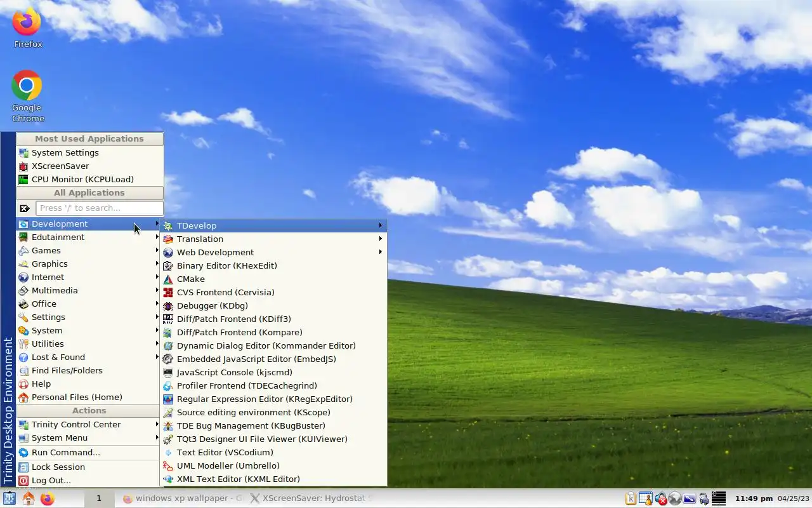Open UML Modeller (Umbrello)
The width and height of the screenshot is (812, 508).
coord(273,465)
